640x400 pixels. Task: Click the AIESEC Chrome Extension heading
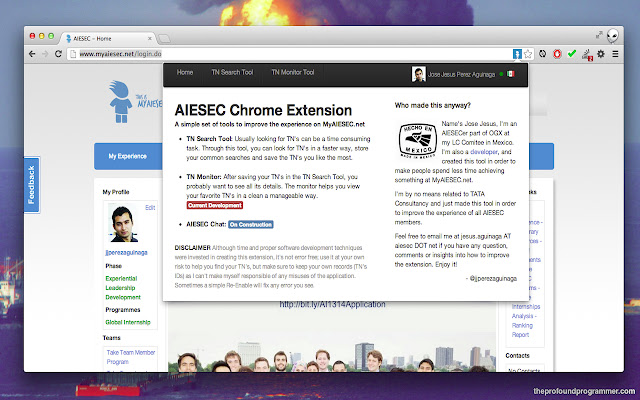(263, 110)
